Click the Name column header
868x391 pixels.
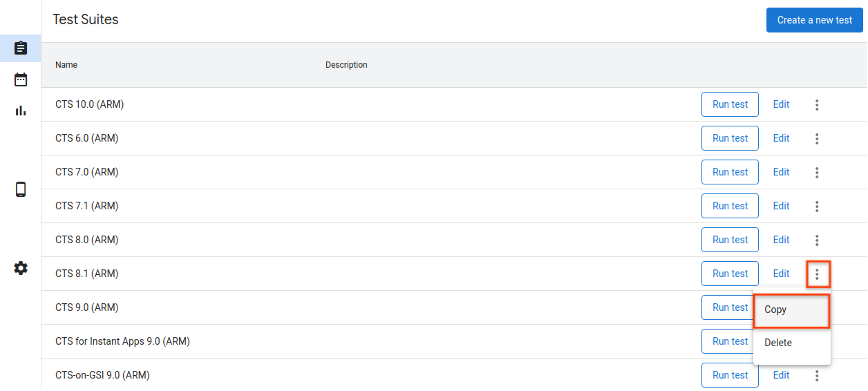point(66,65)
